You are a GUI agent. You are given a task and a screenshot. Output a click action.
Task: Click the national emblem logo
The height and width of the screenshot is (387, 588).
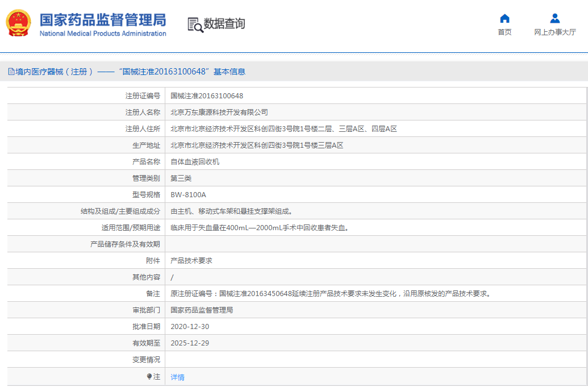click(19, 23)
